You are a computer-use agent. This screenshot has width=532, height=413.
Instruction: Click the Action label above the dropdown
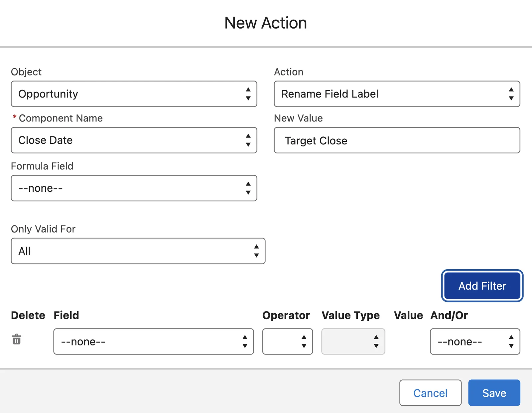point(289,72)
